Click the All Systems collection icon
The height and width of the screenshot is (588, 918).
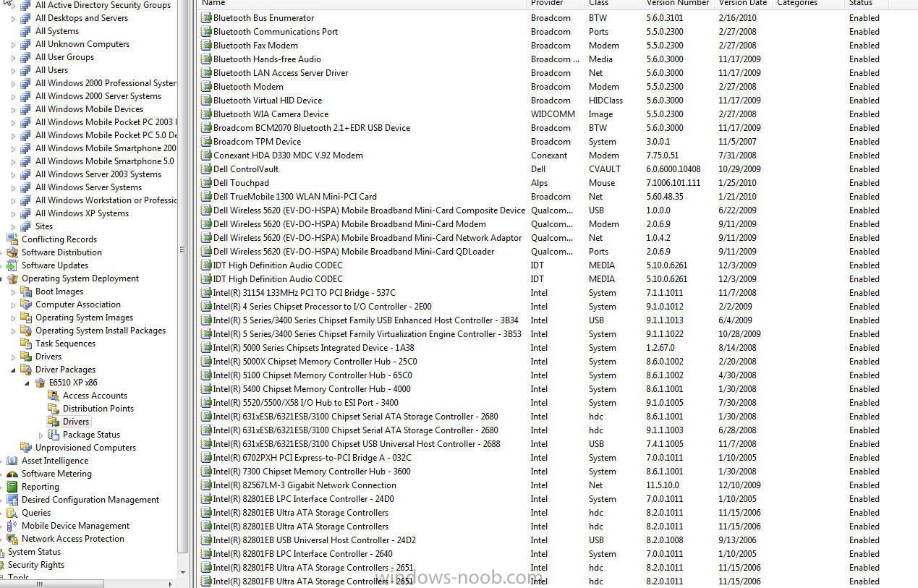(x=26, y=31)
